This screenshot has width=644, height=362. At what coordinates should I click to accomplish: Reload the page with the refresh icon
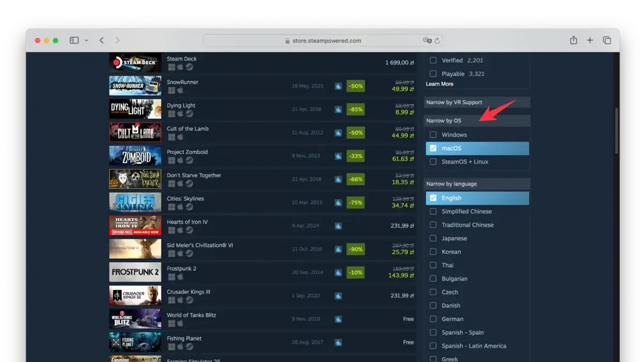[437, 41]
